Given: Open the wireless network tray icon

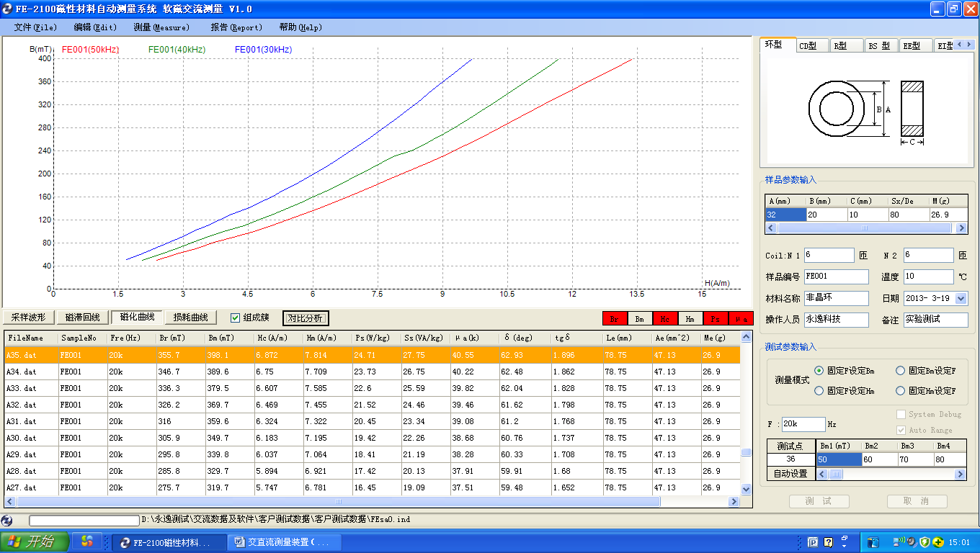Looking at the screenshot, I should click(899, 541).
